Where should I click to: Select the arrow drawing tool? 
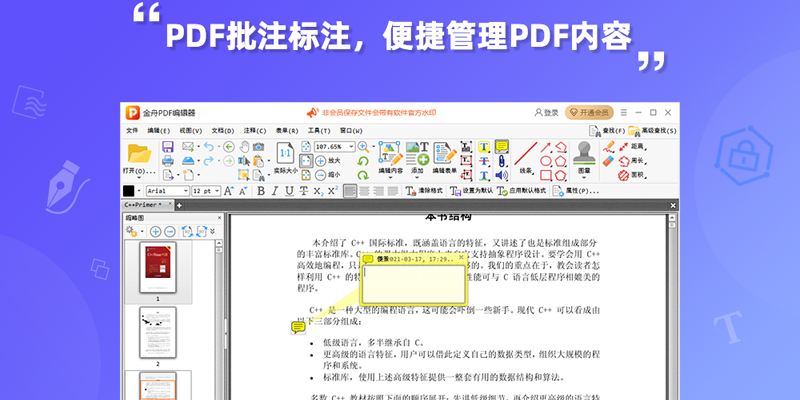tap(546, 147)
